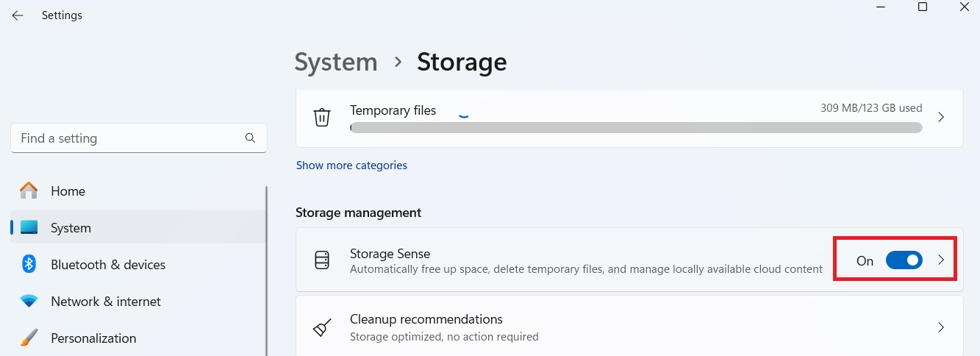Viewport: 980px width, 356px height.
Task: Expand the Temporary files chevron
Action: pyautogui.click(x=941, y=118)
